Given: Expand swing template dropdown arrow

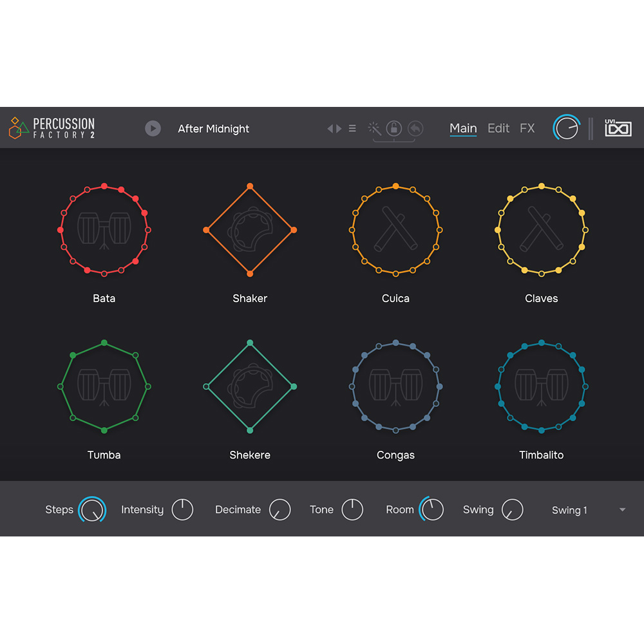Looking at the screenshot, I should 622,509.
